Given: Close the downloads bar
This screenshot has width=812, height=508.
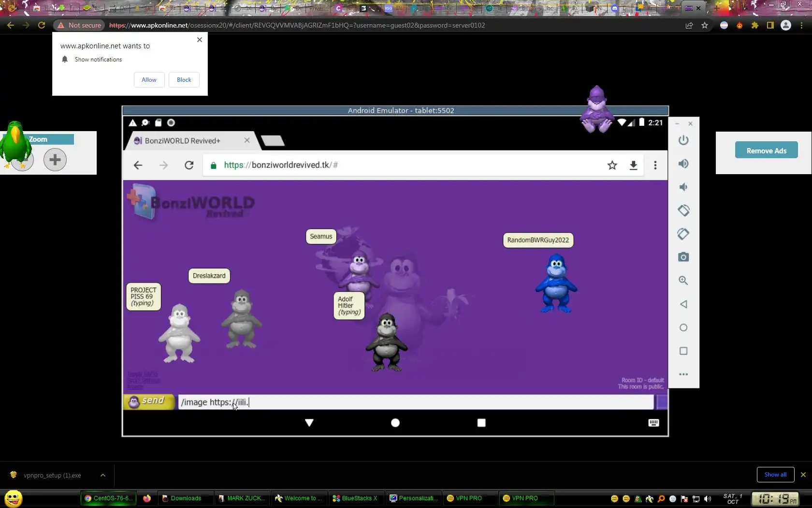Looking at the screenshot, I should 803,475.
